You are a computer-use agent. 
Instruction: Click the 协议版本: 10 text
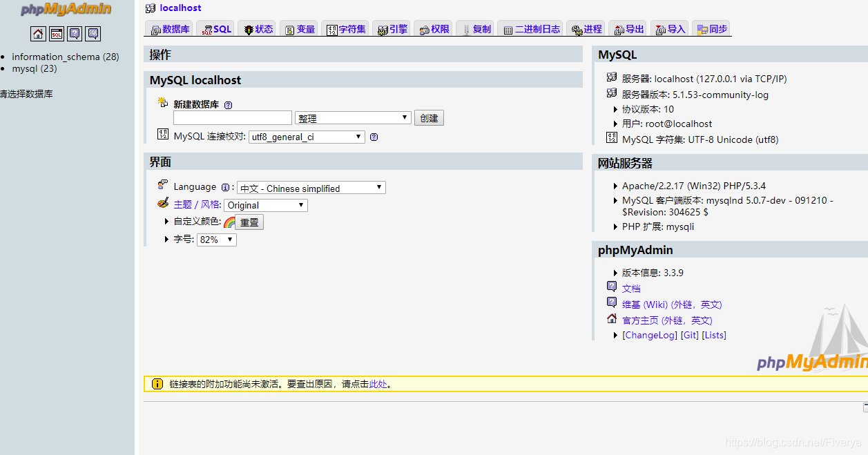pyautogui.click(x=648, y=109)
